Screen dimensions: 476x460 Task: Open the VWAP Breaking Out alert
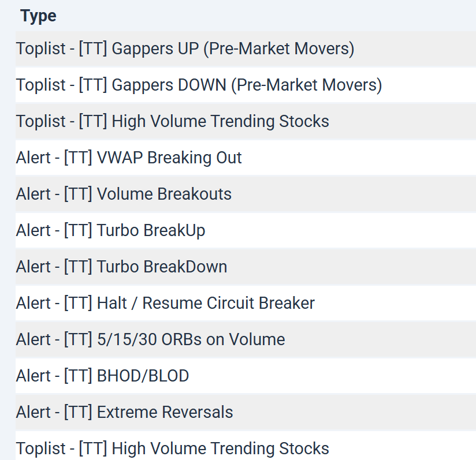pos(129,158)
